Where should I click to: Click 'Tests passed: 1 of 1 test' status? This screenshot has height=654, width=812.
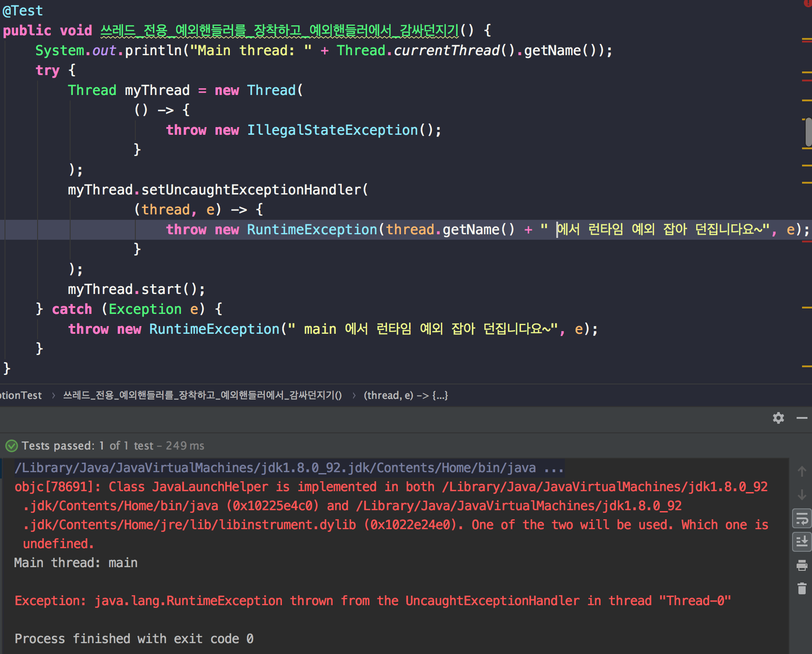(x=88, y=446)
